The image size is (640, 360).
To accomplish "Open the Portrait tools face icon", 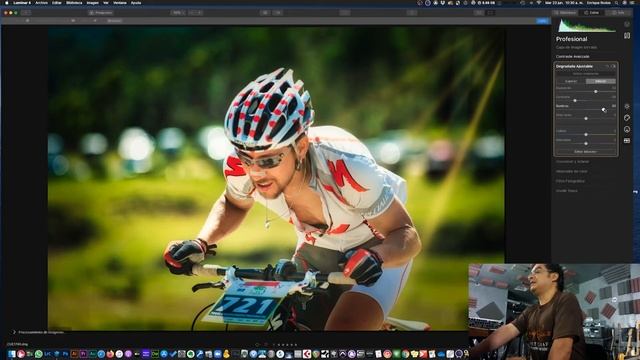I will pos(627,129).
